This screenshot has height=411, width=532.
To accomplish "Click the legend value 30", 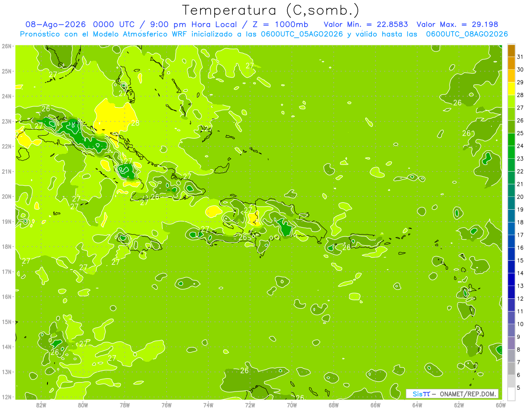I will (520, 70).
